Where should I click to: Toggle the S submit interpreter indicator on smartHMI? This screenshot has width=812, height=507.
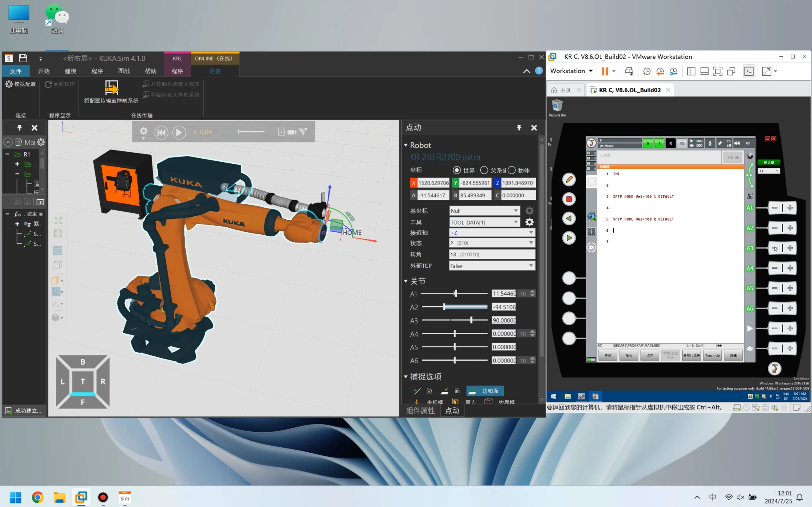648,143
